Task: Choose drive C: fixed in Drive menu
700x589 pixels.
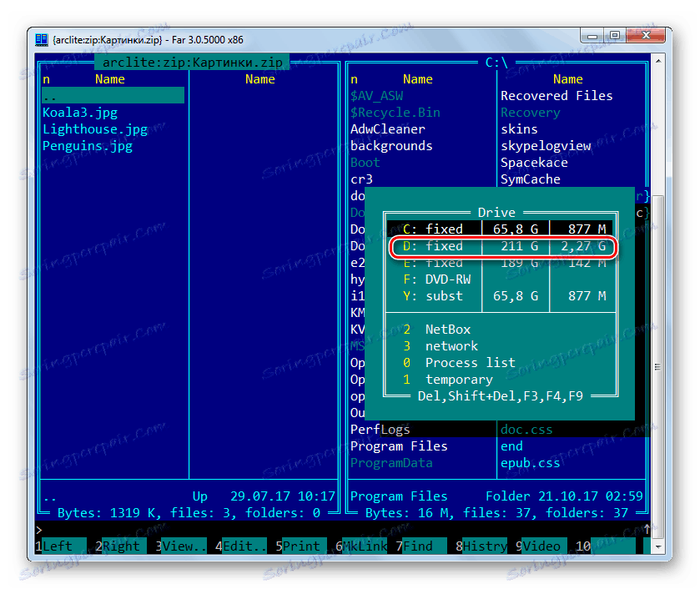Action: click(501, 229)
